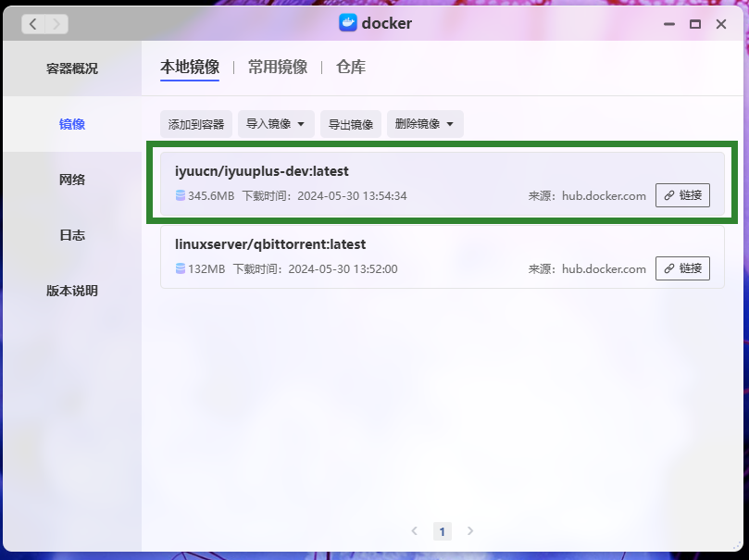The image size is (749, 560).
Task: Expand the 删除镜像 dropdown
Action: 424,124
